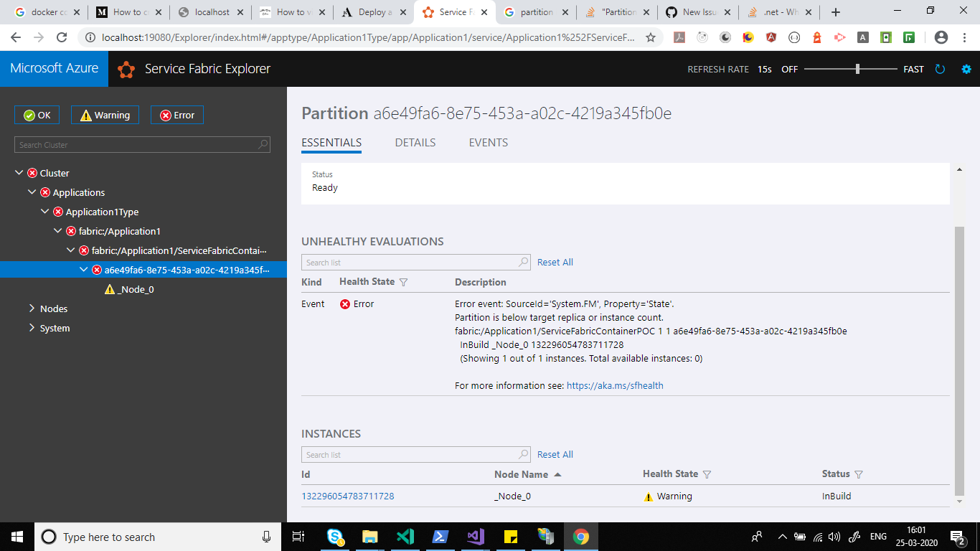Toggle the Warning health filter
This screenshot has height=551, width=980.
104,114
